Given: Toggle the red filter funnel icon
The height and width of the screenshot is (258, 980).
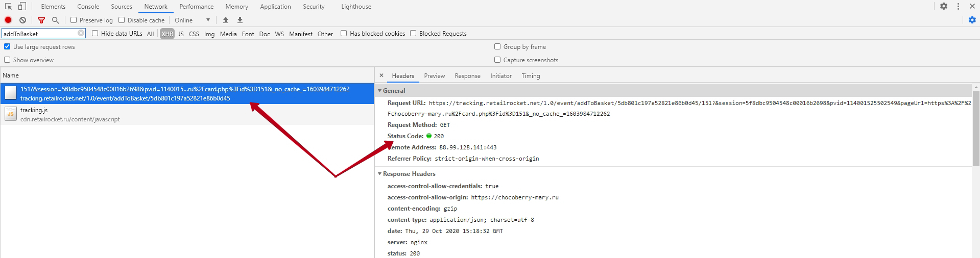Looking at the screenshot, I should click(x=41, y=20).
